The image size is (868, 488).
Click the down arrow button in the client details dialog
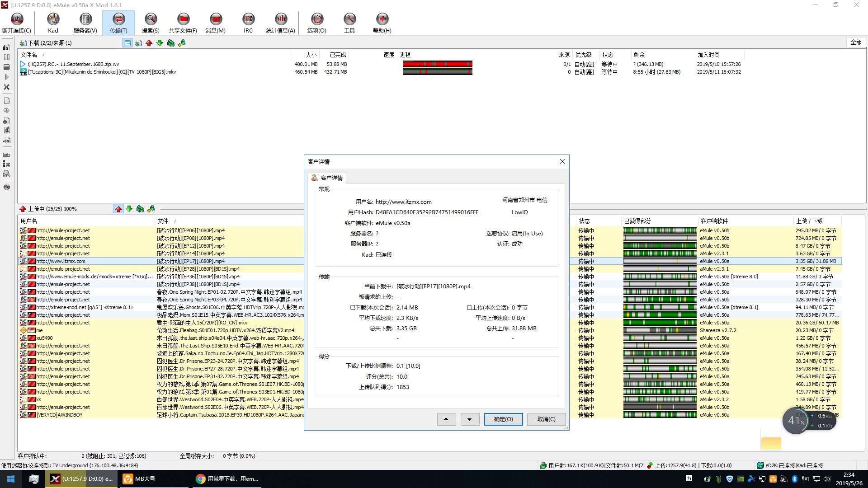click(470, 419)
